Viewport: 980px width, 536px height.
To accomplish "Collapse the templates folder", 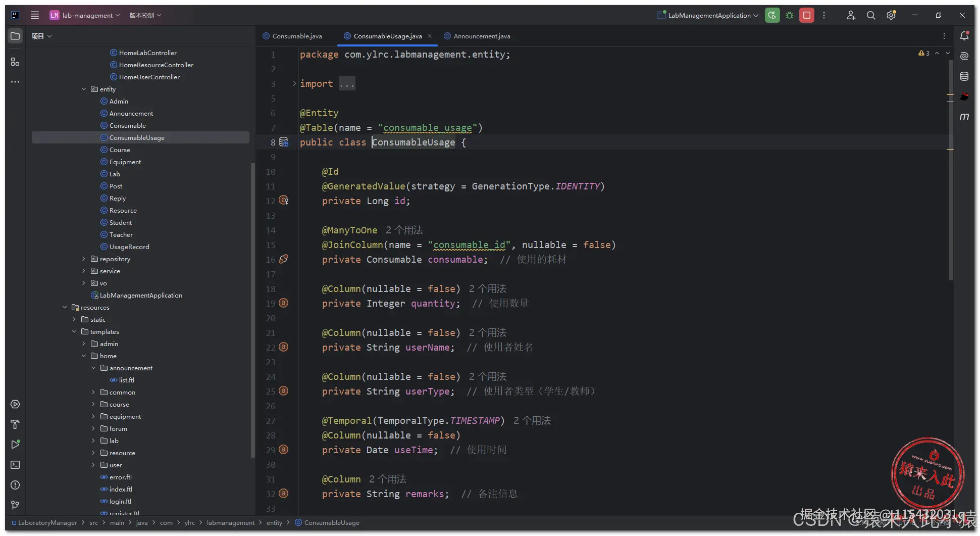I will [x=74, y=331].
